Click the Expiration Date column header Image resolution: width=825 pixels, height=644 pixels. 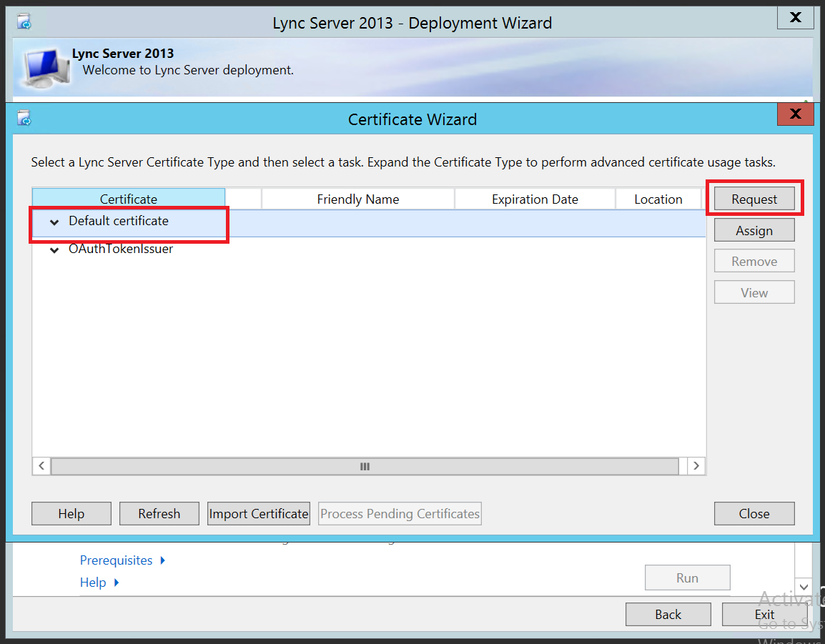point(535,199)
